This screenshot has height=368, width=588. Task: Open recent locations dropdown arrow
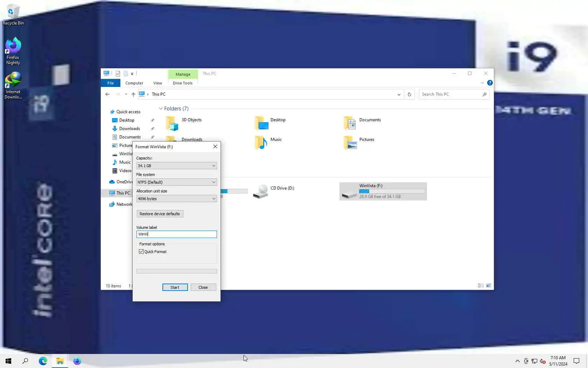coord(126,94)
